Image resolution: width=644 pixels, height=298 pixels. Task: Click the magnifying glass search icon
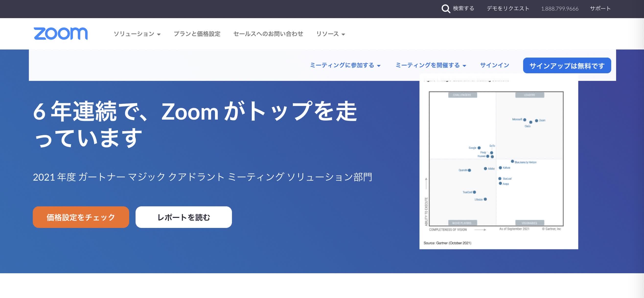pos(446,9)
